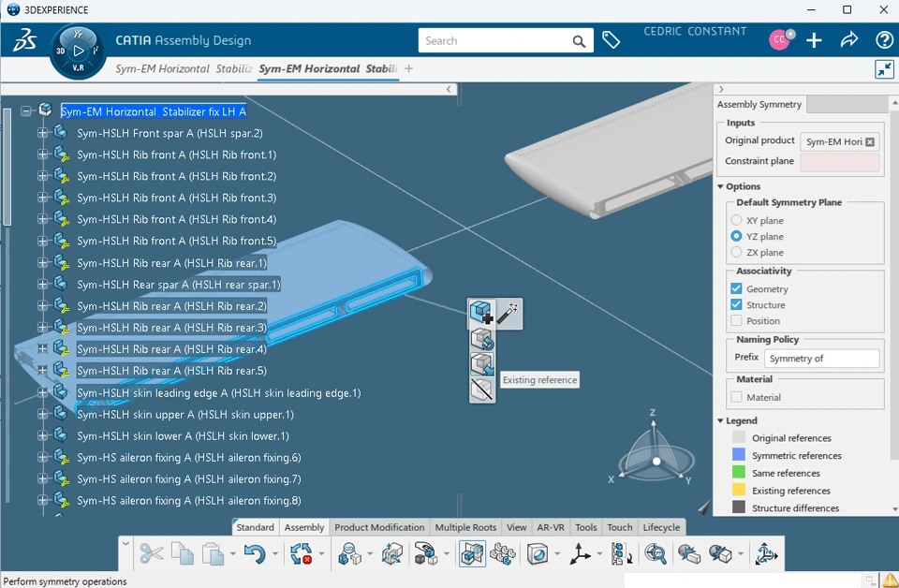This screenshot has height=588, width=899.
Task: Open the Product Modification tab
Action: (379, 527)
